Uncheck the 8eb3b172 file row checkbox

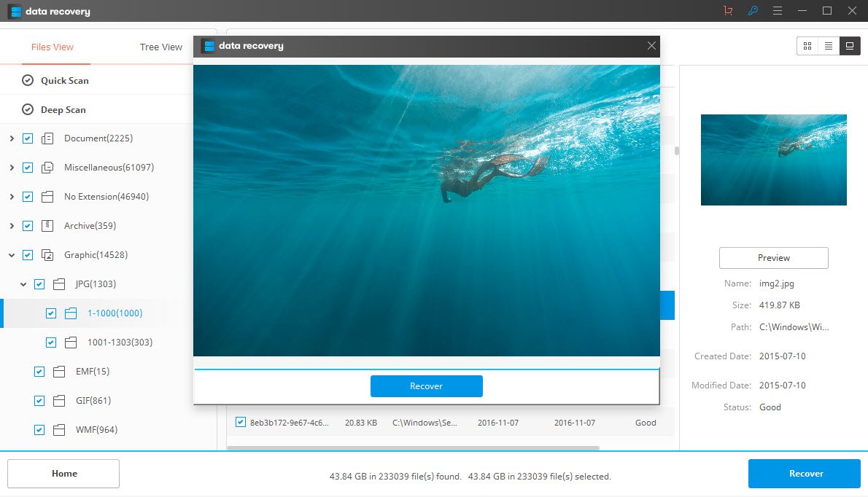coord(241,422)
